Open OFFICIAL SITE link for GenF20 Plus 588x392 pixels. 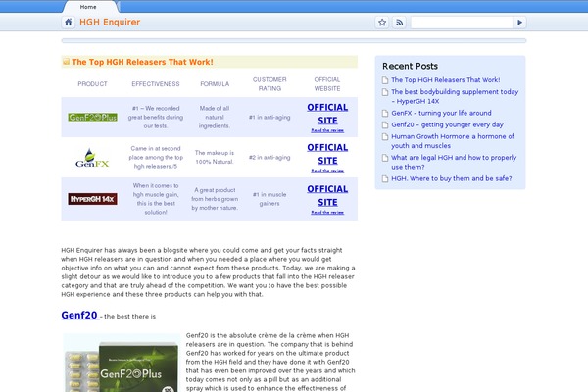327,114
